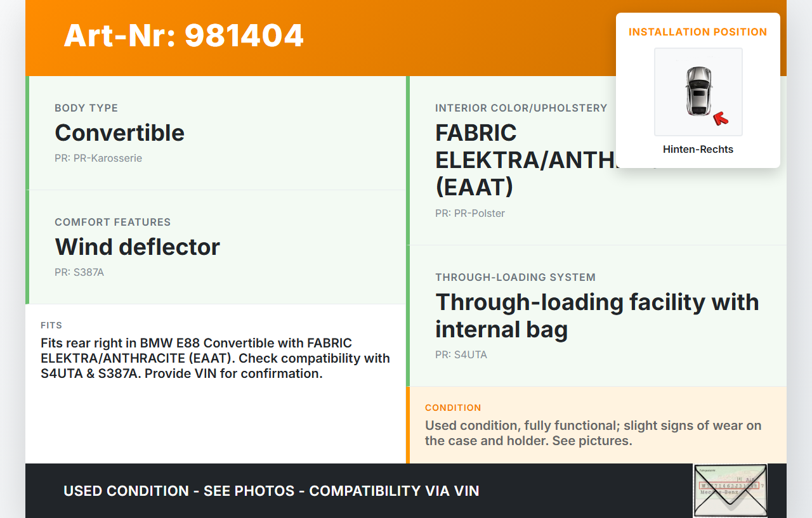This screenshot has height=518, width=812.
Task: Click the Fits compatibility description text
Action: coord(215,358)
